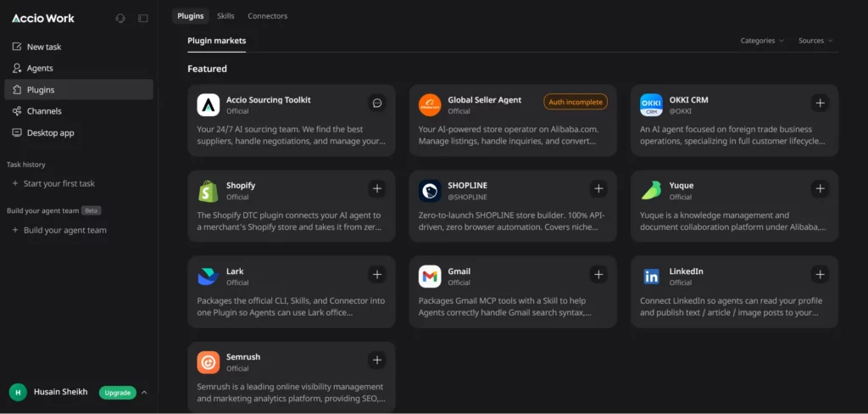Viewport: 868px width, 414px height.
Task: Click the headset support icon
Action: pyautogui.click(x=120, y=19)
